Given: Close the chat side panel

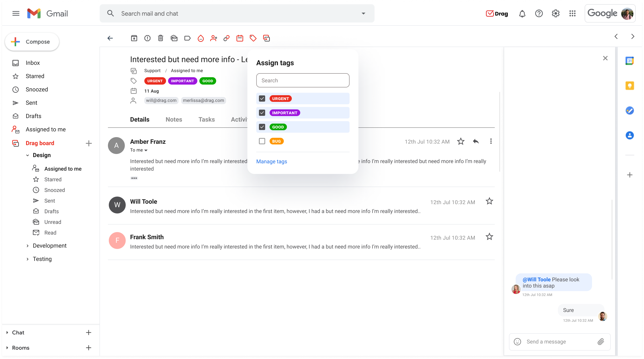Looking at the screenshot, I should pyautogui.click(x=605, y=58).
